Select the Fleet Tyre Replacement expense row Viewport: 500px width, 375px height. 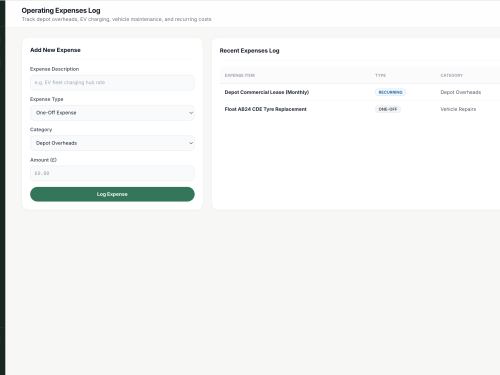(x=360, y=109)
